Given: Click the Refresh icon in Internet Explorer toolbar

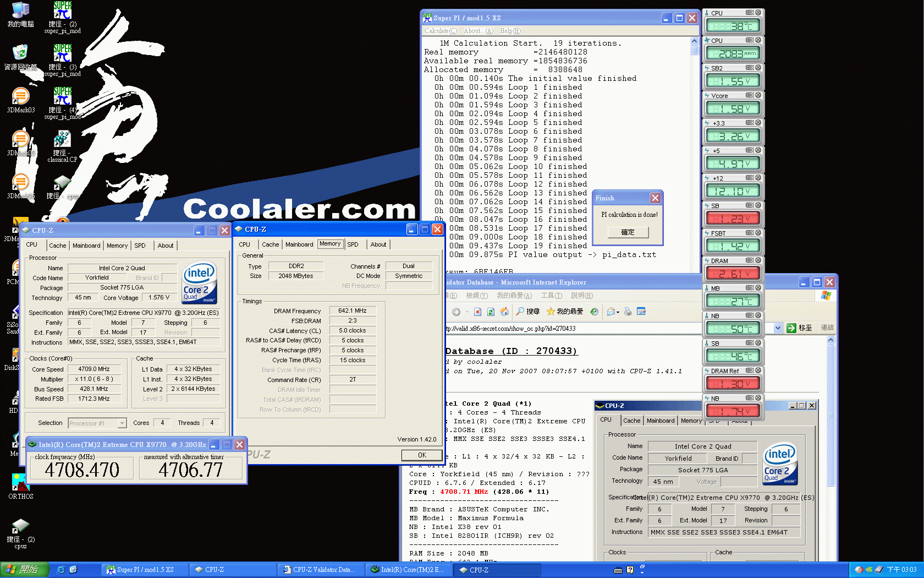Looking at the screenshot, I should pyautogui.click(x=491, y=312).
